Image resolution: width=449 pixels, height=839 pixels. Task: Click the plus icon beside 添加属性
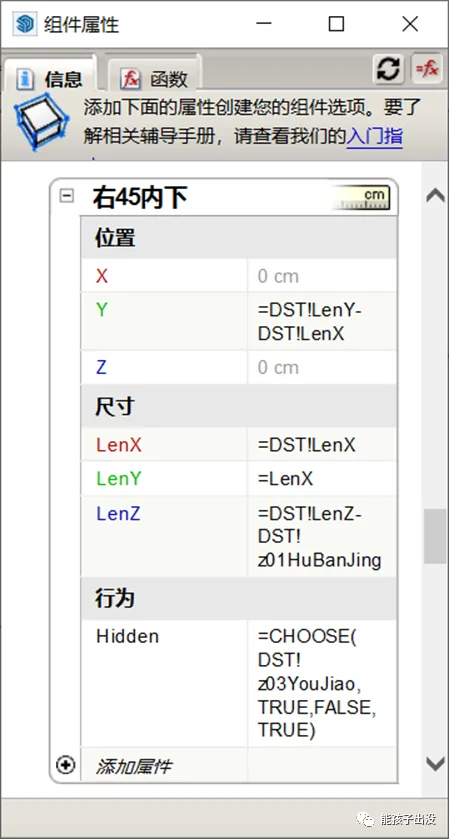[x=65, y=765]
